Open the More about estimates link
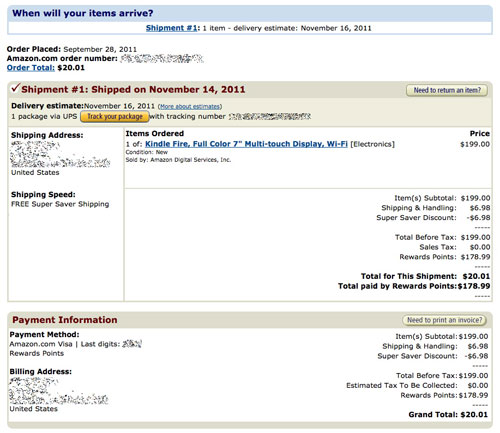 (x=190, y=107)
